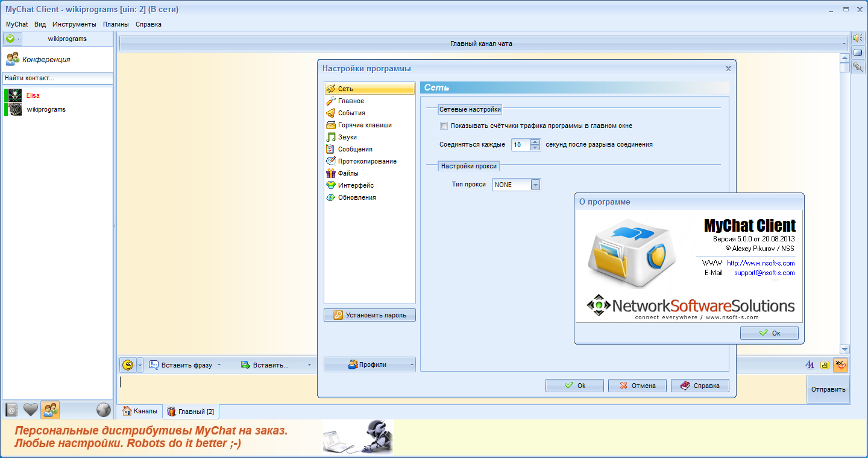Toggle the abc spell-check icon
Screen dimensions: 868x458
(x=840, y=364)
